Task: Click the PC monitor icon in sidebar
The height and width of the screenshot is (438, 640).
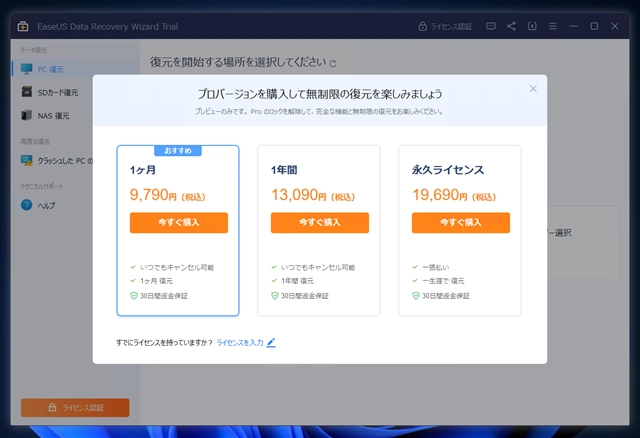Action: click(27, 69)
